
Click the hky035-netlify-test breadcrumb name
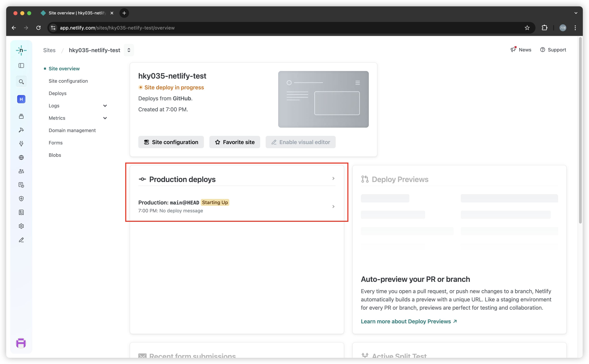(x=94, y=50)
